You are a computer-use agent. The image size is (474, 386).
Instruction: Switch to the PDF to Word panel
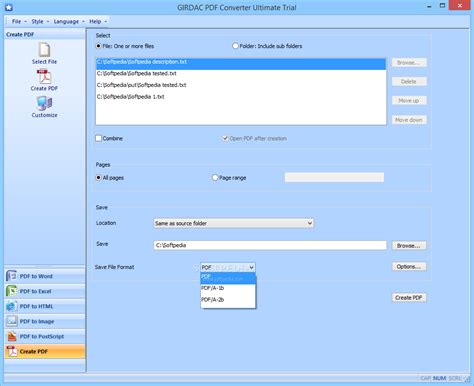[45, 276]
